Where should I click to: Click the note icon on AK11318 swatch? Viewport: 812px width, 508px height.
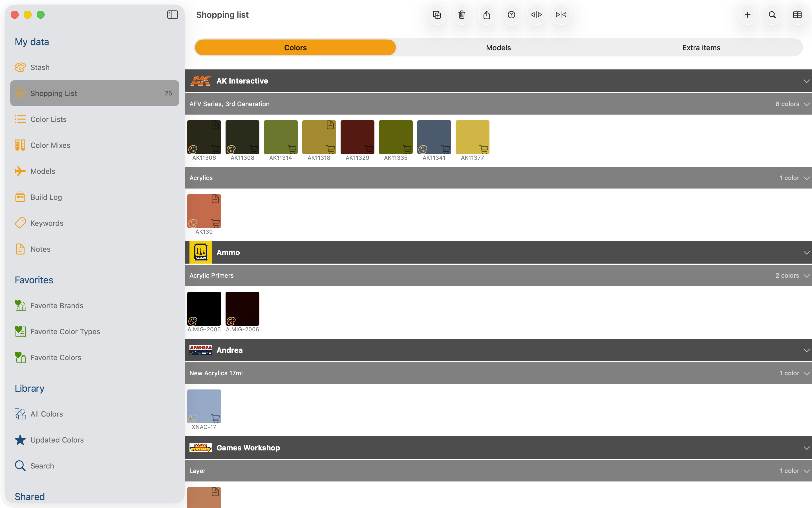(x=330, y=125)
